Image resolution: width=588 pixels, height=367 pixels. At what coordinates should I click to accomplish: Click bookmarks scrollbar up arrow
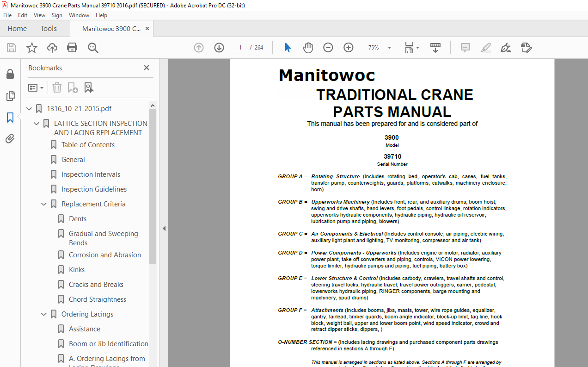153,106
